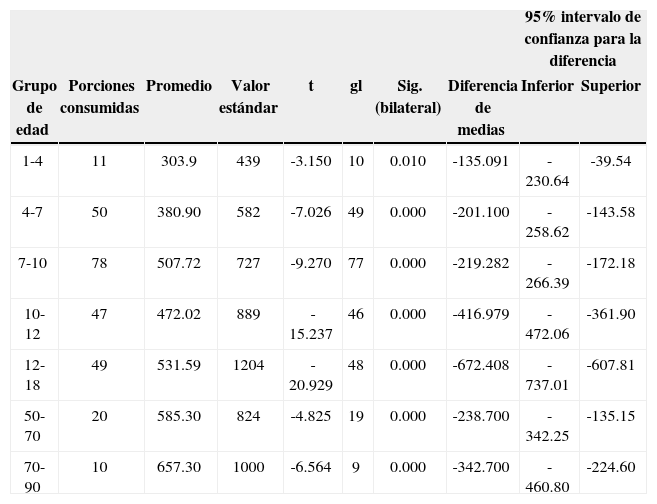The image size is (657, 504).
Task: Select the 303.9 average value cell
Action: pyautogui.click(x=179, y=161)
